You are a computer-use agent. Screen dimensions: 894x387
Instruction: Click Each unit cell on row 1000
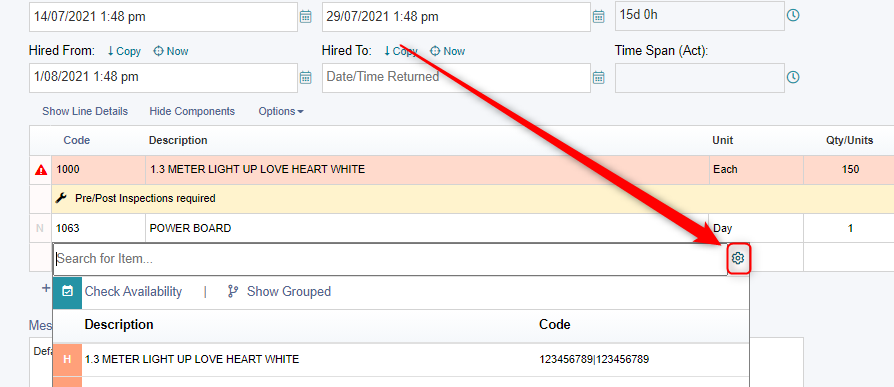click(756, 170)
